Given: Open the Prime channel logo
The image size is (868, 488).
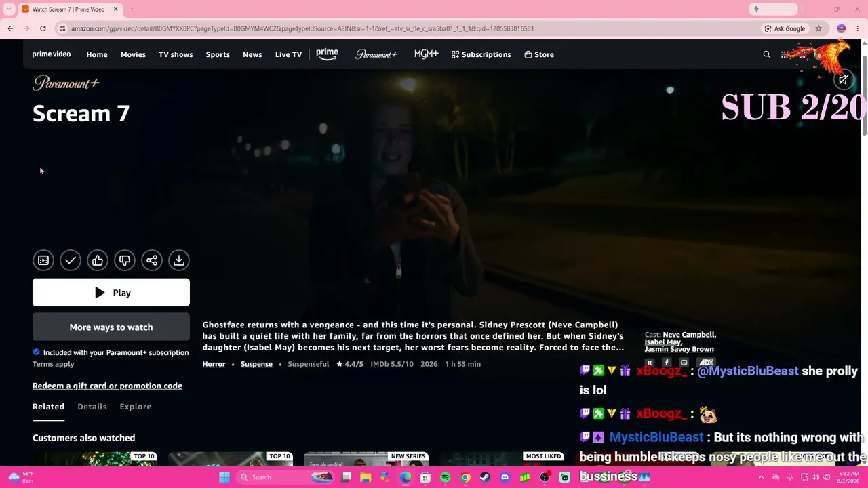Looking at the screenshot, I should pyautogui.click(x=327, y=54).
